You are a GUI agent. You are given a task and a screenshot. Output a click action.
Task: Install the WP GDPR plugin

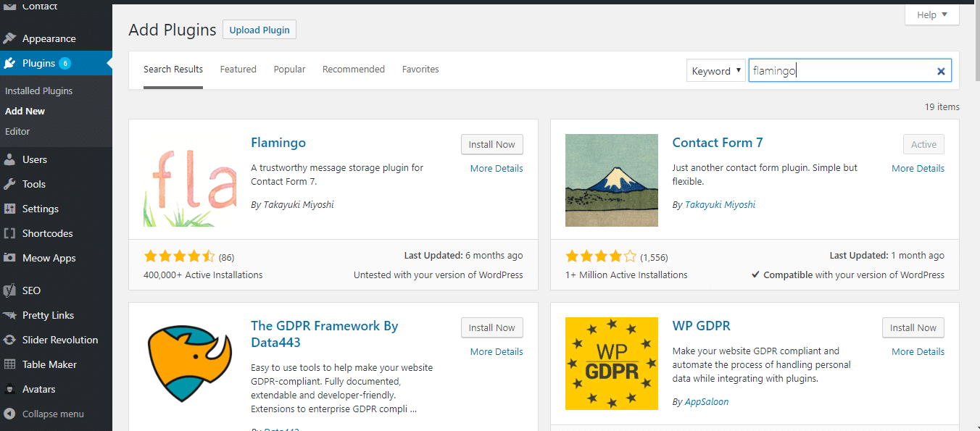[x=913, y=327]
